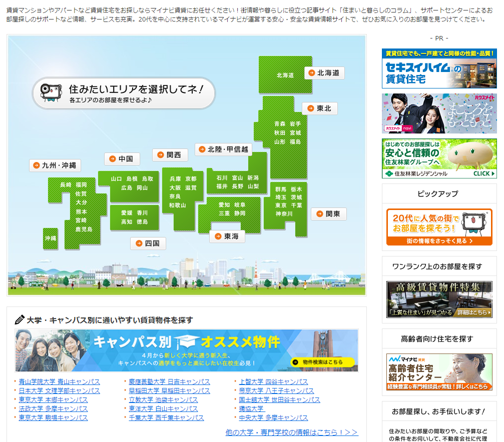This screenshot has height=442, width=504.
Task: Open the 北陸・甲信越 region button
Action: [224, 149]
